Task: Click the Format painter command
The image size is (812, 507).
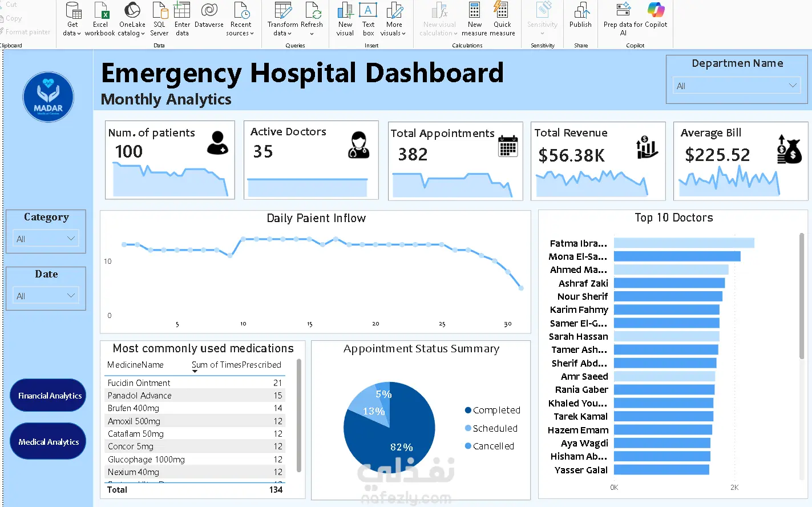Action: 26,32
